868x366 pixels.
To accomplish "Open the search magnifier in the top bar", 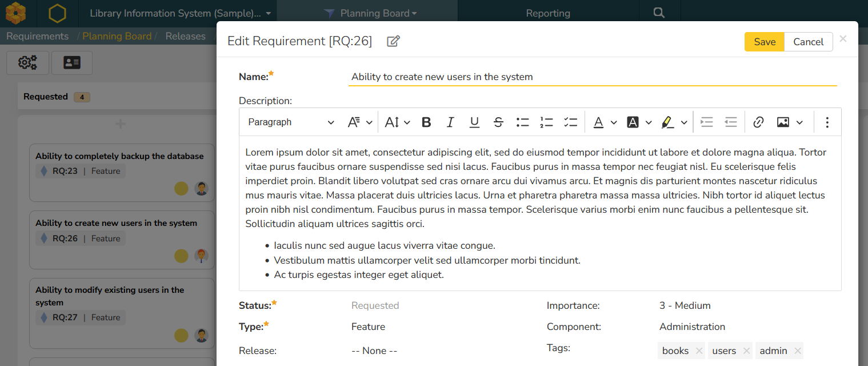I will coord(659,13).
